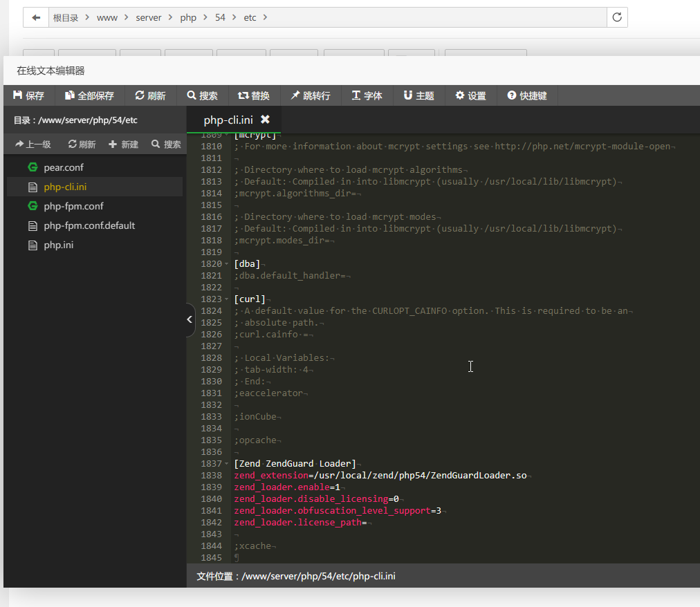Viewport: 700px width, 607px height.
Task: Open the 设置 settings panel
Action: (470, 95)
